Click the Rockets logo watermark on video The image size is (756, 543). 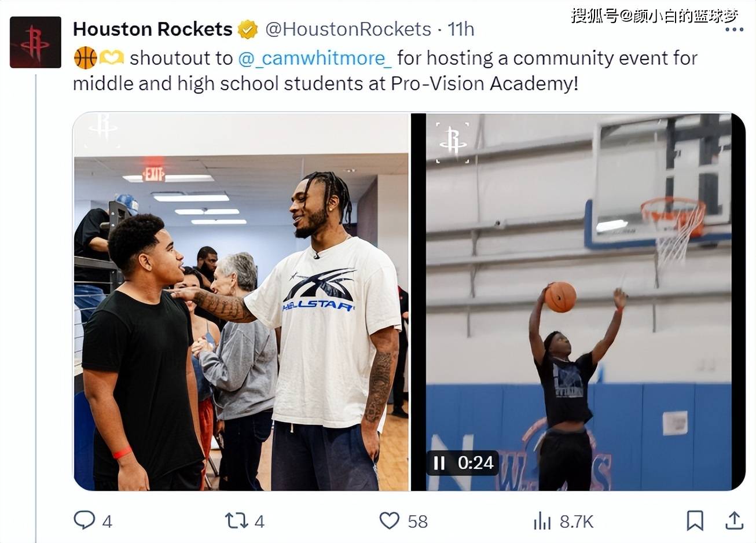(x=453, y=142)
